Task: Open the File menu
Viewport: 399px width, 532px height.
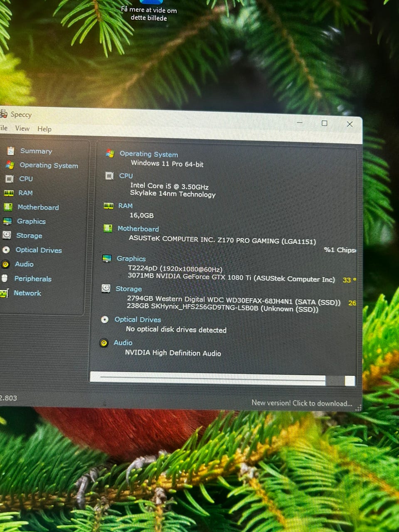Action: click(x=4, y=128)
